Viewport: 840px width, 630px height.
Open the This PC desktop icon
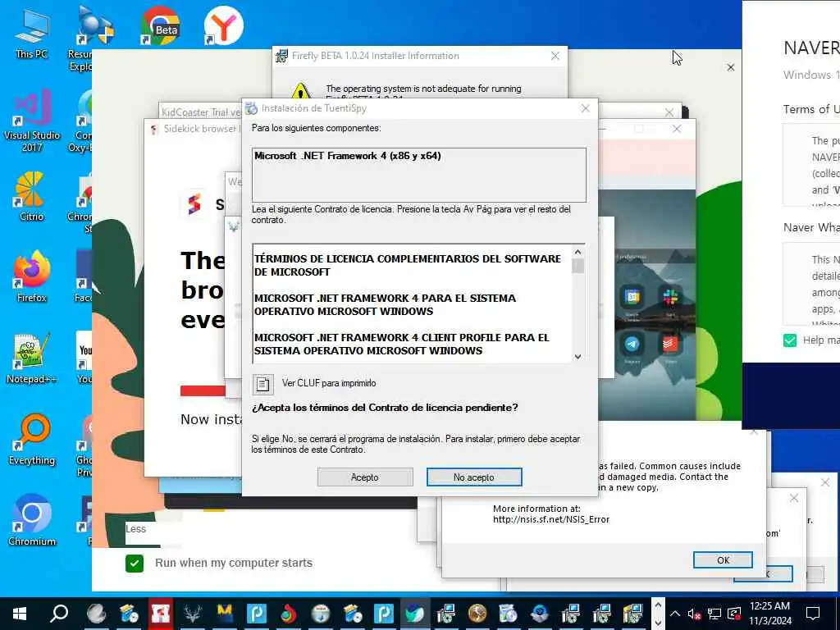click(32, 33)
